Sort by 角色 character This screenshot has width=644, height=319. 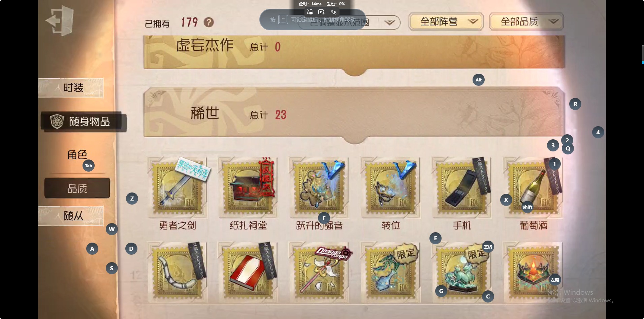pos(77,155)
